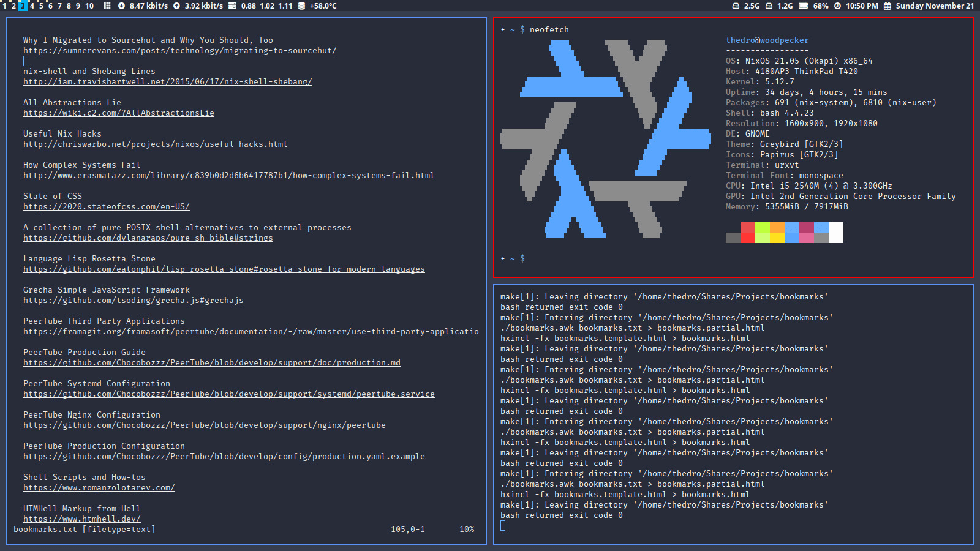Click the 'Kernel: 5.12.7' line in neofetch
Screen dimensions: 980x551
pyautogui.click(x=760, y=82)
